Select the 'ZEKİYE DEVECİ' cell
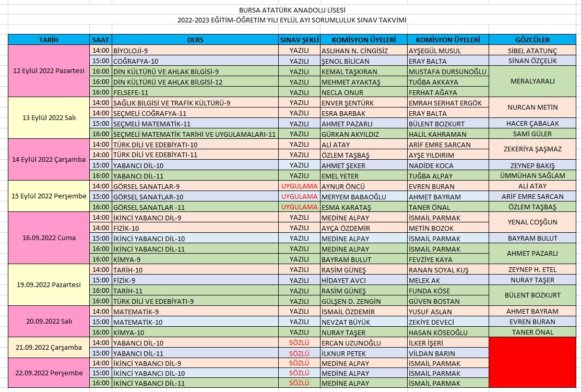Screen dimensions: 581x392 [448, 322]
